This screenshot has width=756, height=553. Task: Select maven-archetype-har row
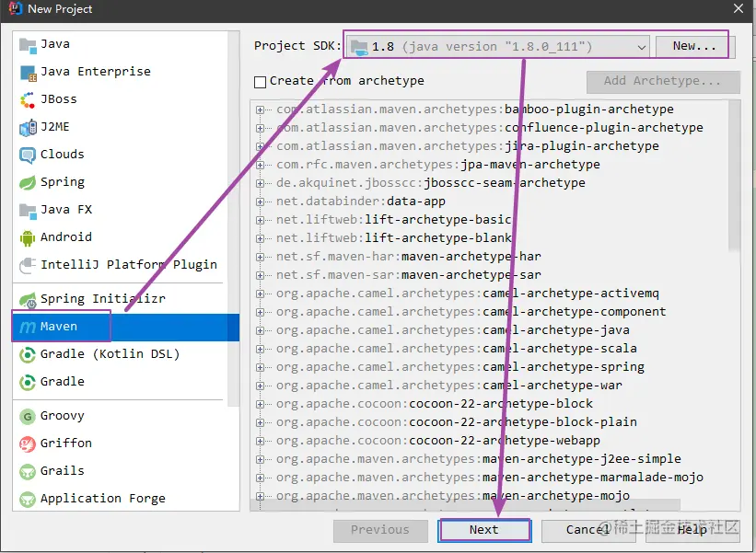(408, 257)
